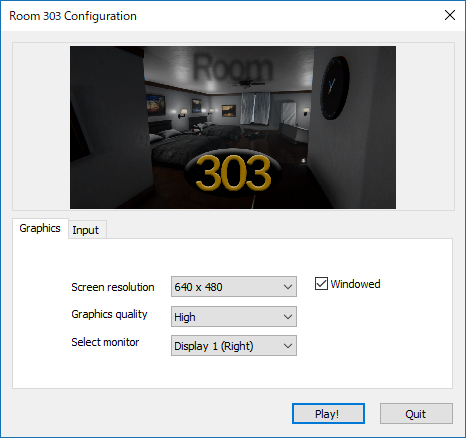466x438 pixels.
Task: Click the chevron next to High
Action: [288, 317]
